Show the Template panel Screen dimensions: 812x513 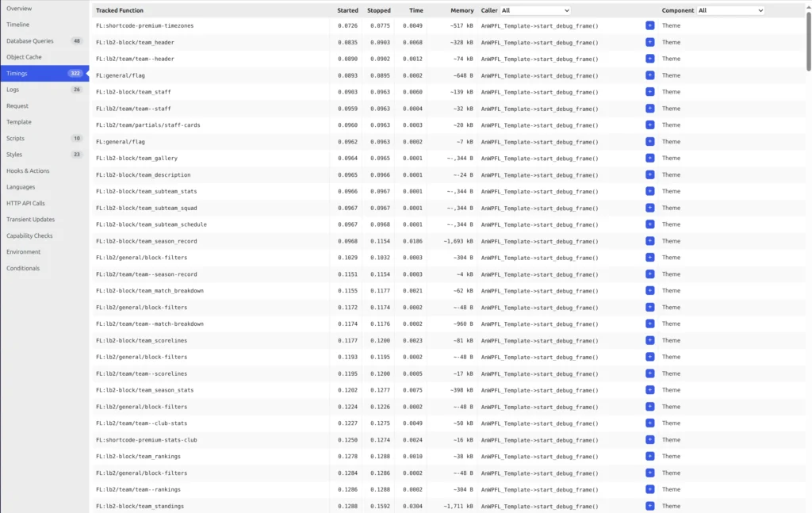(44, 121)
